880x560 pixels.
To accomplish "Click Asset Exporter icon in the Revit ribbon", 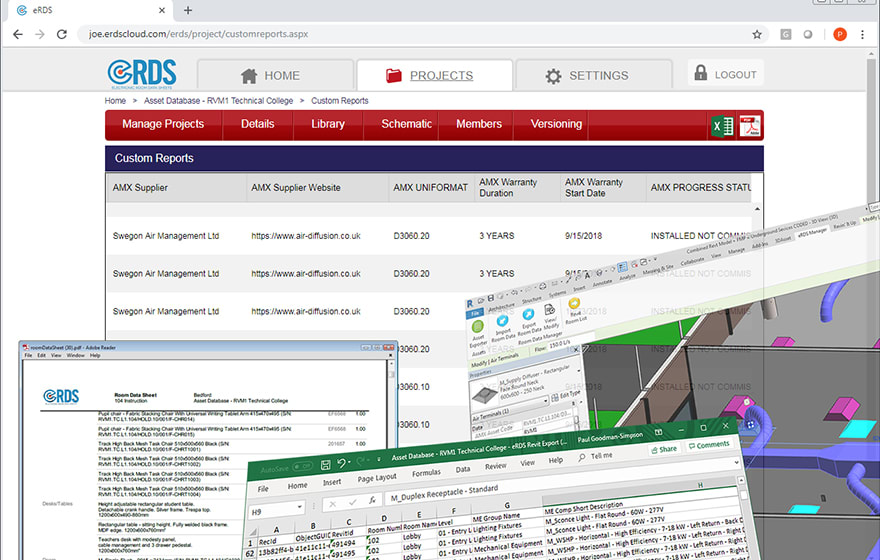I will [x=478, y=327].
